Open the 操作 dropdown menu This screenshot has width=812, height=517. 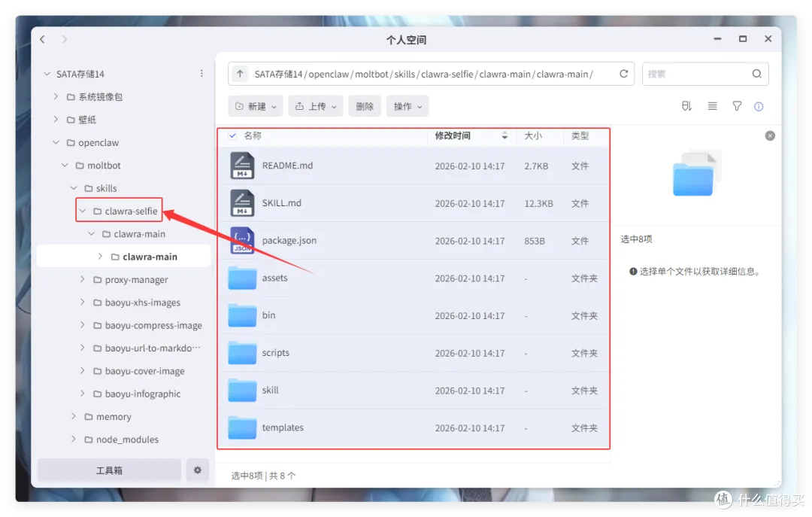pyautogui.click(x=408, y=106)
